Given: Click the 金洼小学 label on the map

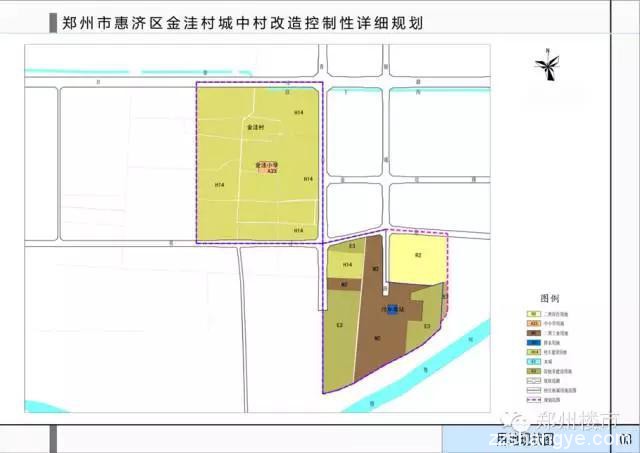Looking at the screenshot, I should click(267, 165).
